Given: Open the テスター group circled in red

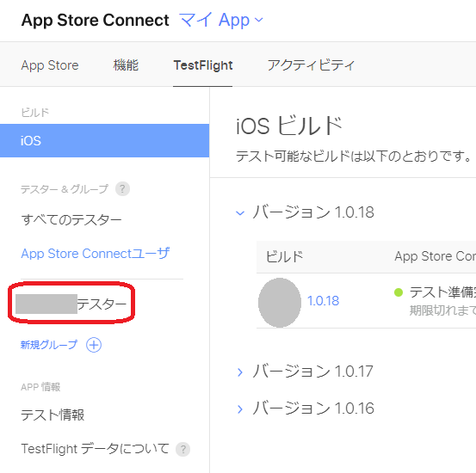Looking at the screenshot, I should tap(71, 304).
